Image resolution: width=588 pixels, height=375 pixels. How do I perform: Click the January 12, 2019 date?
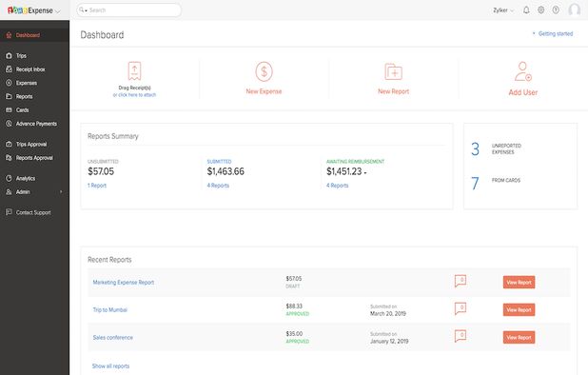[389, 342]
